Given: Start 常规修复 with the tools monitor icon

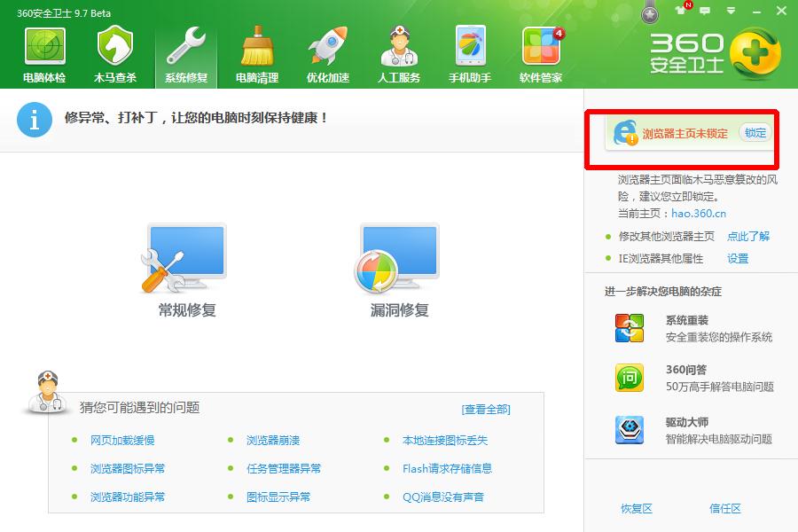Looking at the screenshot, I should coord(184,259).
